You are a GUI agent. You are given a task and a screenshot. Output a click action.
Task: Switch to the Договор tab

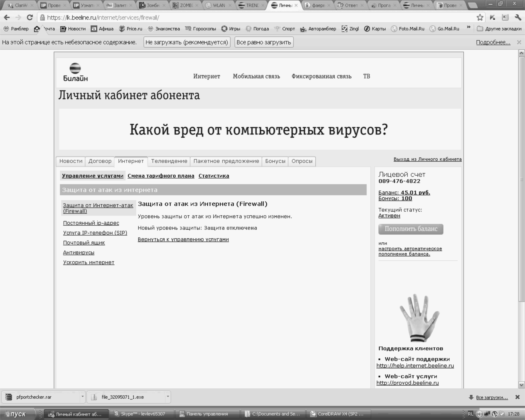coord(100,161)
